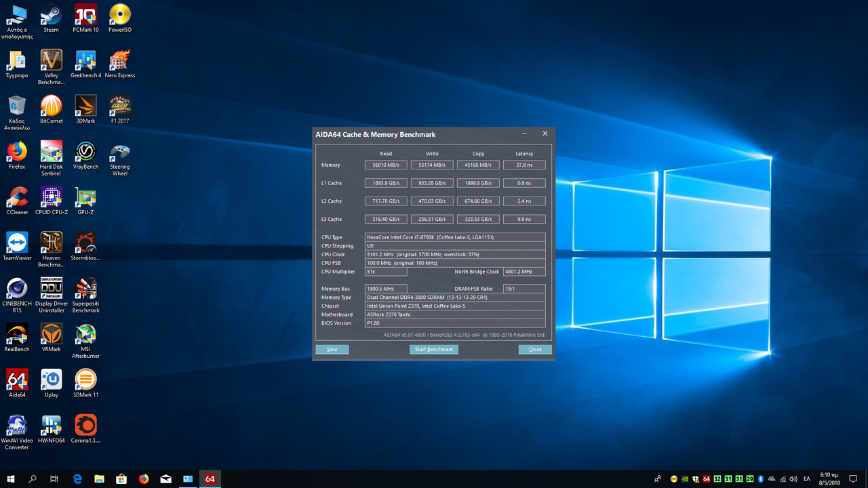Screen dimensions: 868x488
Task: Select WinAVI Video Converter icon
Action: point(17,432)
